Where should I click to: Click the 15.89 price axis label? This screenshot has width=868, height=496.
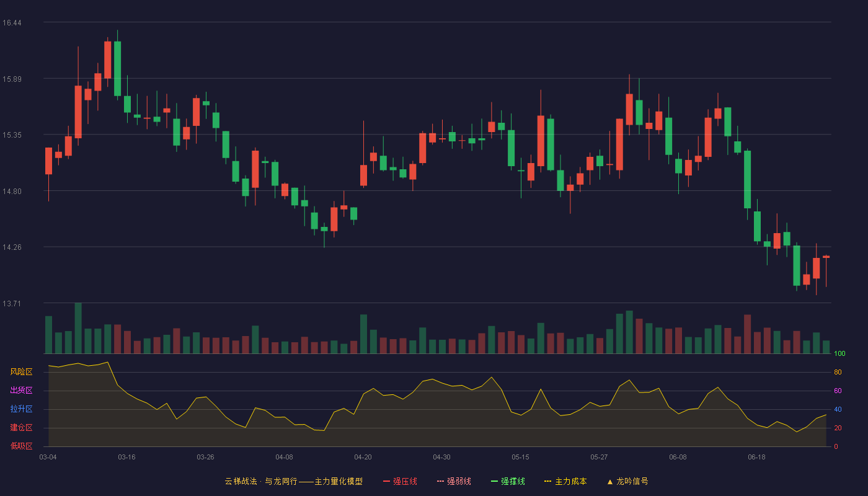tap(12, 79)
